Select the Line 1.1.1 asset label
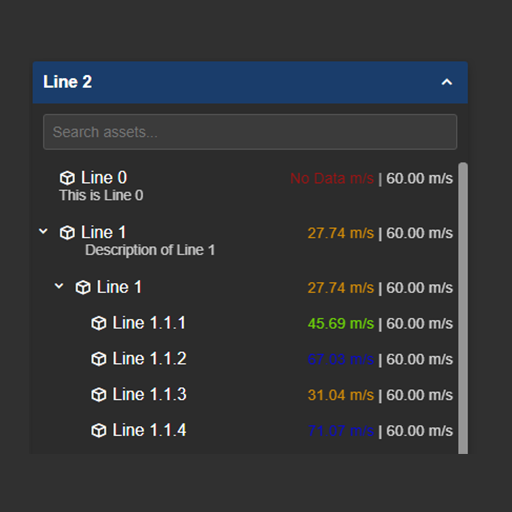Screen dimensions: 512x512 click(x=149, y=323)
